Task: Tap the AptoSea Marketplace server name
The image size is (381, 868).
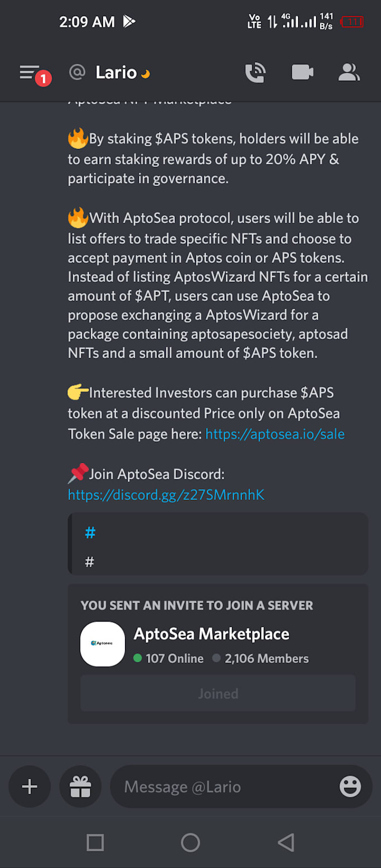Action: coord(211,634)
